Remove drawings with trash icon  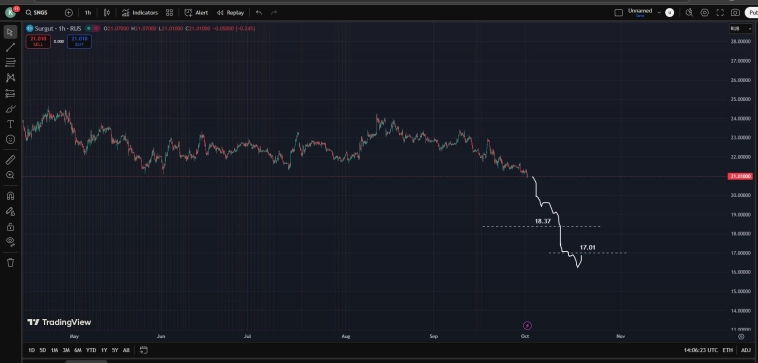[10, 262]
